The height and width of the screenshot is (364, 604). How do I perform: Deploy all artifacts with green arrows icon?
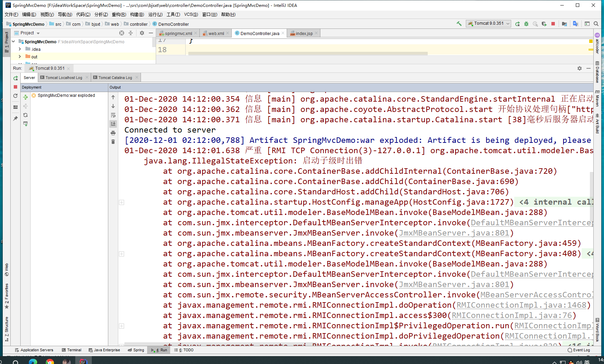(25, 97)
